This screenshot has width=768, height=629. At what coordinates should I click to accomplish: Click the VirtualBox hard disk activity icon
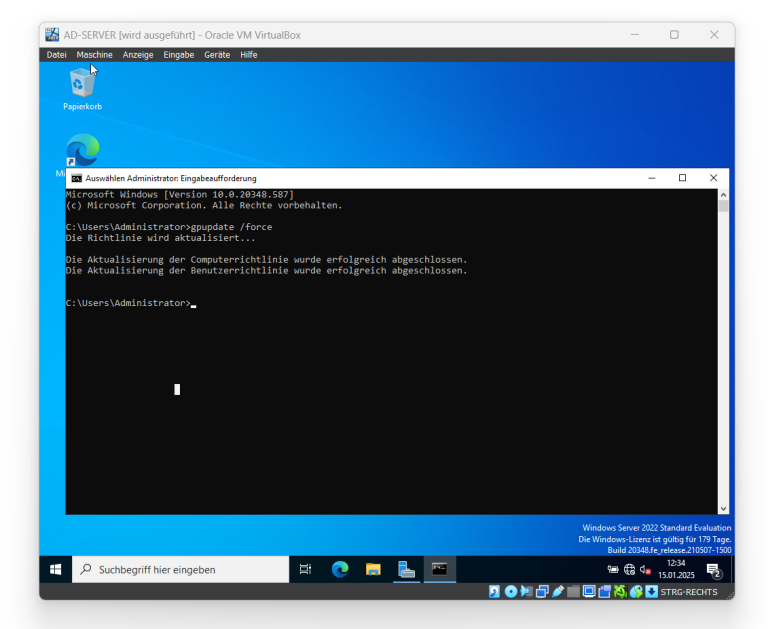coord(494,592)
